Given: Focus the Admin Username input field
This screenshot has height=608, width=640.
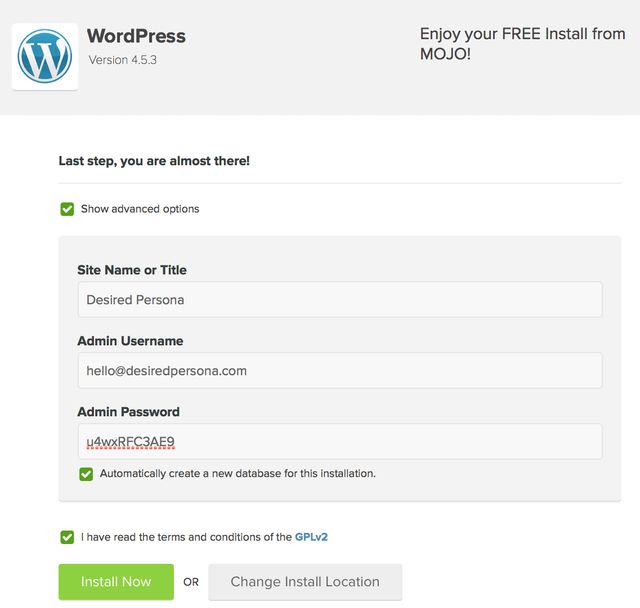Looking at the screenshot, I should pos(340,370).
